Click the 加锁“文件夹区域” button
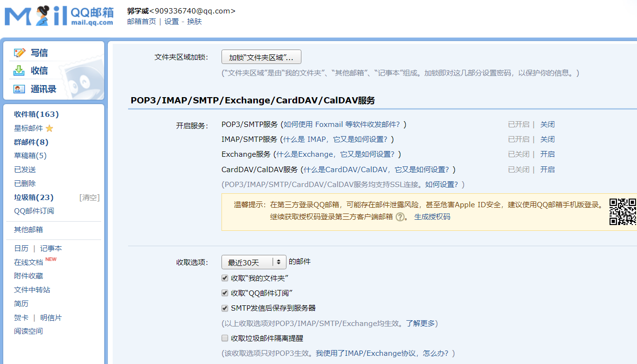Viewport: 637px width, 364px height. 261,57
